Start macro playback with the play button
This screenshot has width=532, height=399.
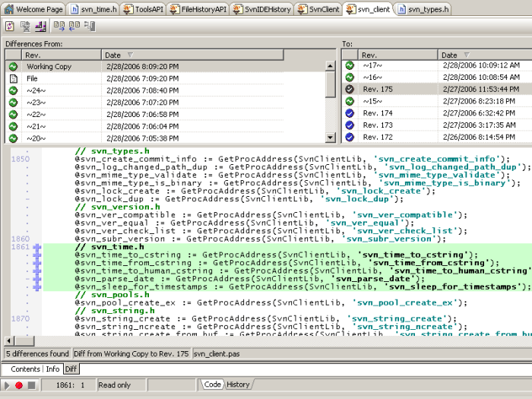click(x=7, y=385)
